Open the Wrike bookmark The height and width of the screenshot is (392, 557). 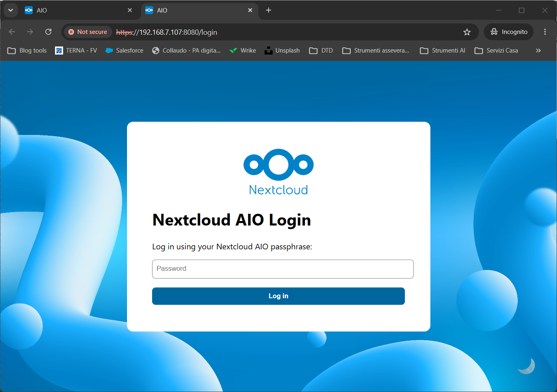tap(243, 51)
